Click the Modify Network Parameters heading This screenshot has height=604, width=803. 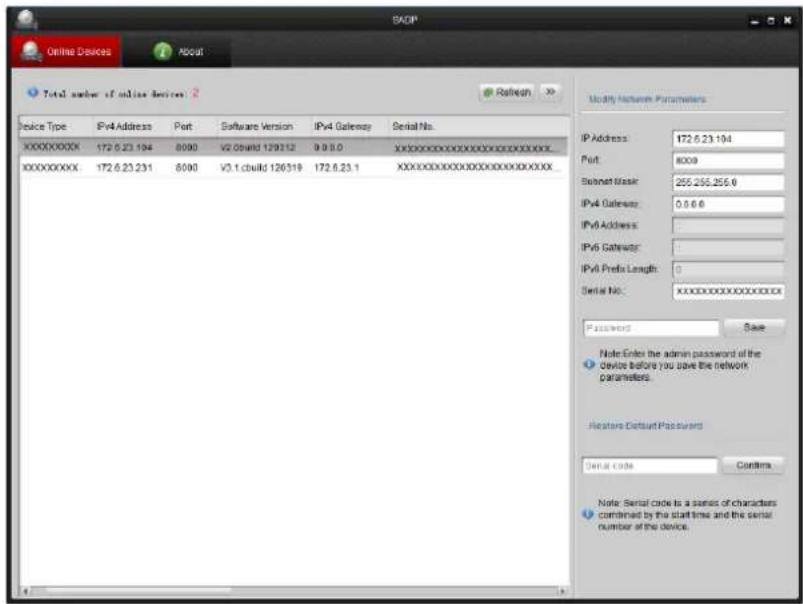(647, 99)
